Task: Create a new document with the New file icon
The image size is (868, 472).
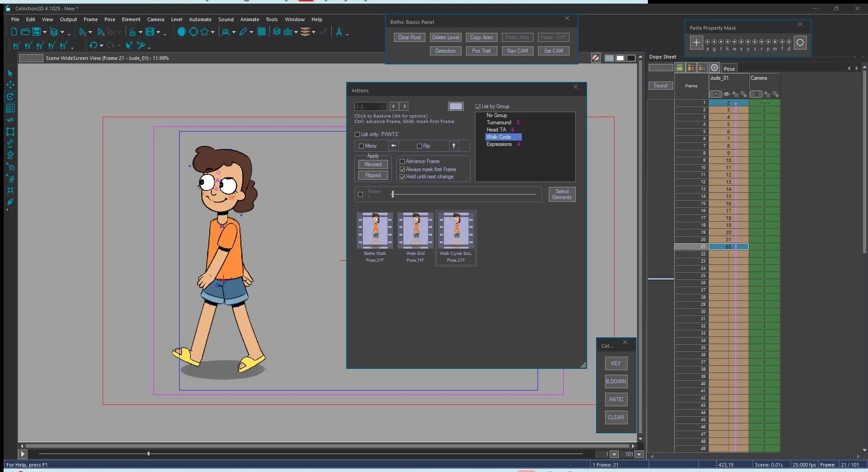Action: 14,32
